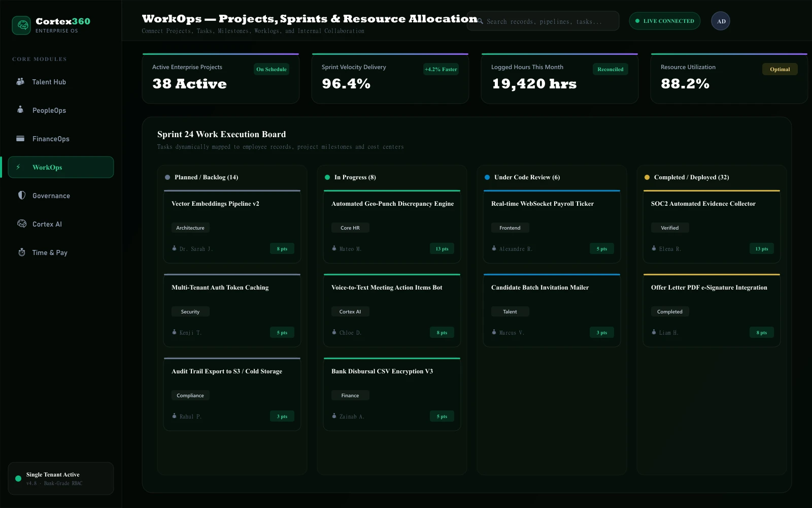Click the Talent tag on Candidate Mailer card
The width and height of the screenshot is (812, 508).
(x=510, y=311)
